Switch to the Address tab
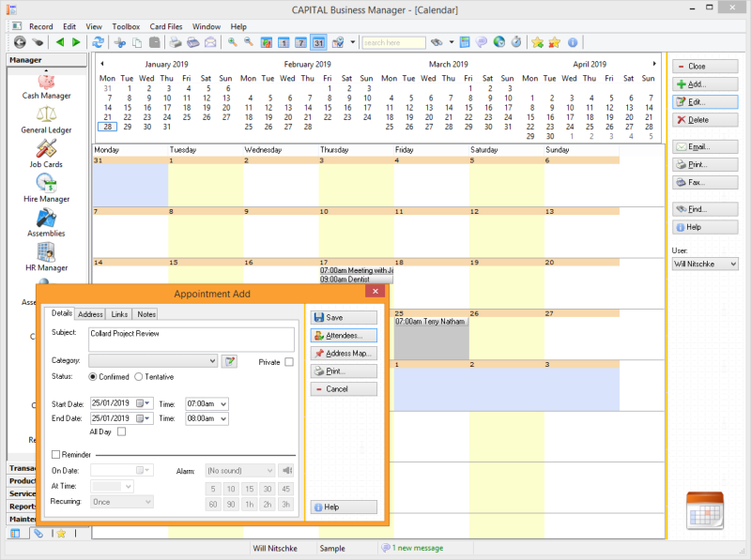Viewport: 751px width, 560px height. [x=90, y=314]
